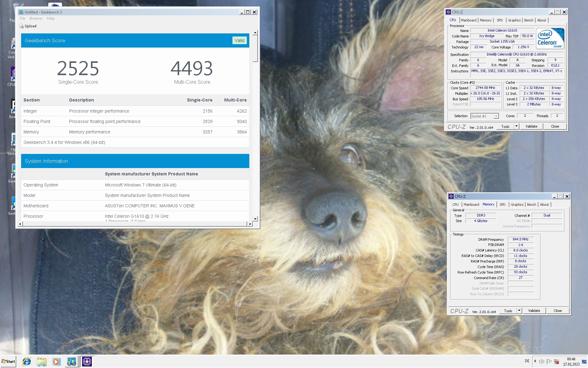Screen dimensions: 588x368
Task: Click the Bus Speed value 105.56 MHz
Action: pos(485,99)
